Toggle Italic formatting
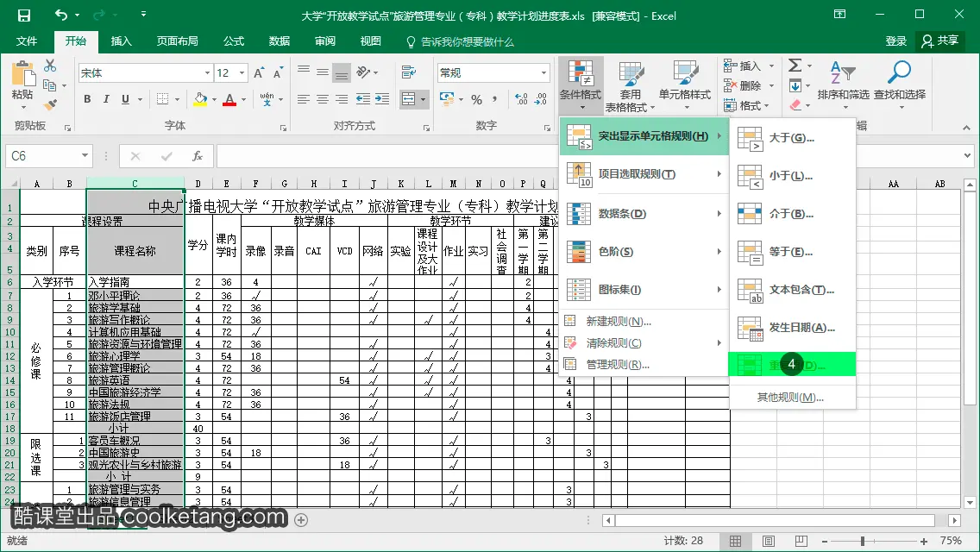 click(x=106, y=99)
